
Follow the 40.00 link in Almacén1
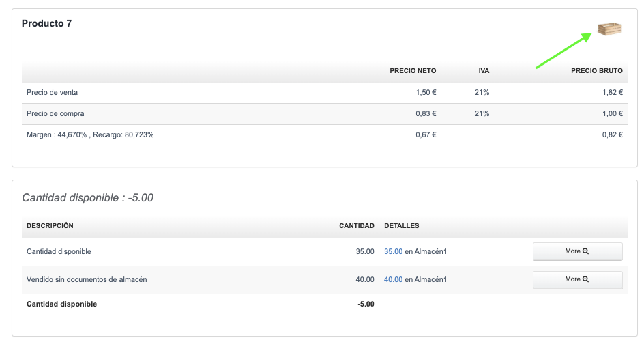(x=393, y=279)
